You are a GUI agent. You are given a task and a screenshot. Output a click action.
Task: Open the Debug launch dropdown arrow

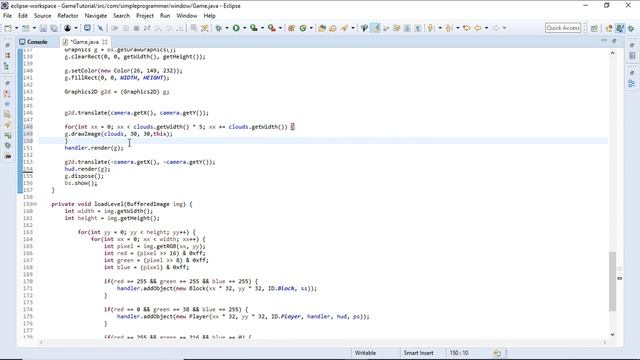[227, 28]
